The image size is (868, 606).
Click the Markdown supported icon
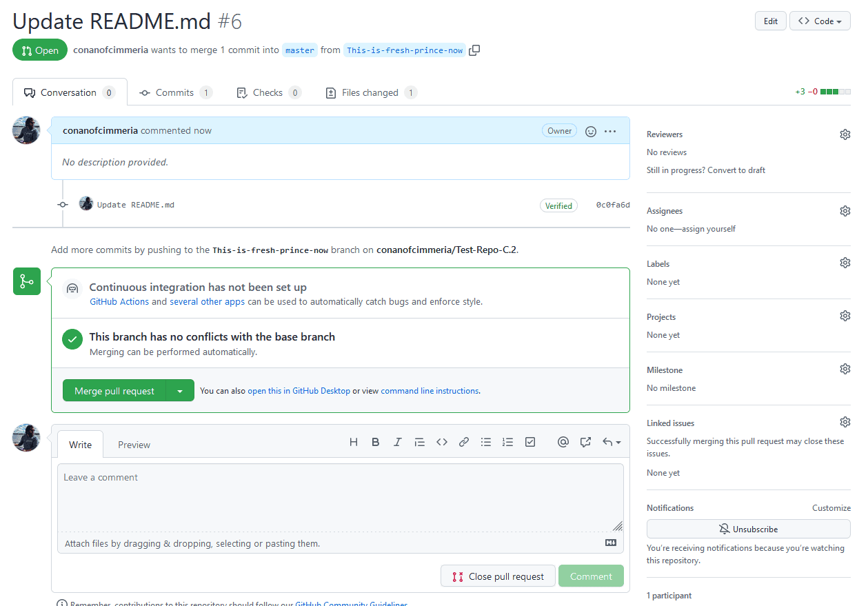coord(611,543)
